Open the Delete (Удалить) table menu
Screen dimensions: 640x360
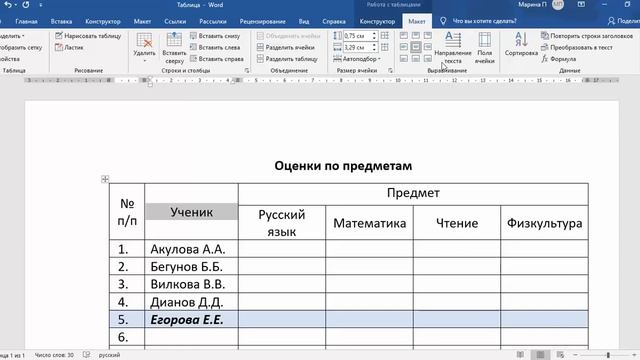point(144,48)
